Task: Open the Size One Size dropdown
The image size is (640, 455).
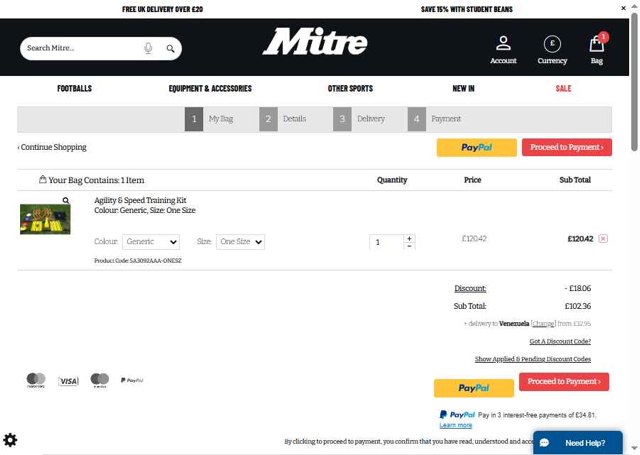Action: click(x=240, y=242)
